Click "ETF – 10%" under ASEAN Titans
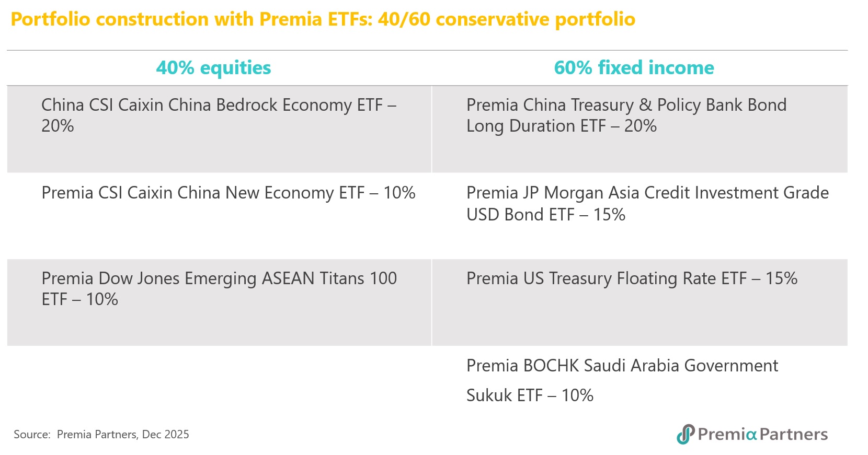The image size is (868, 455). [79, 300]
